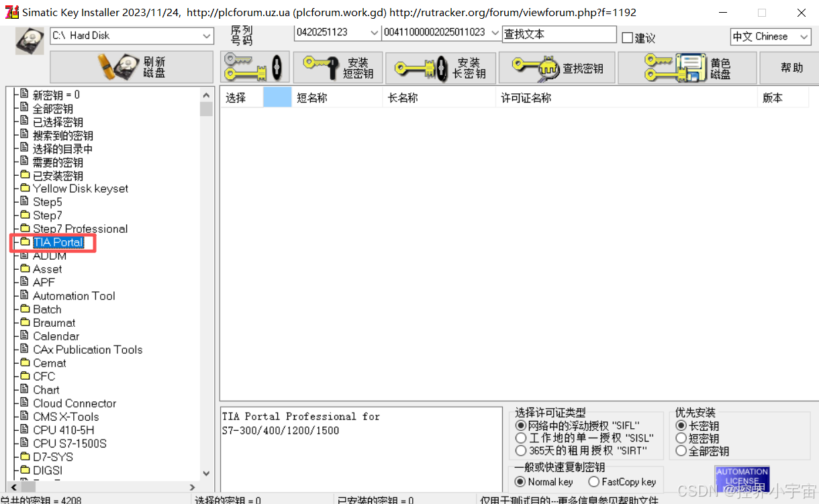Select 长密钥 install priority option
The height and width of the screenshot is (504, 819).
pyautogui.click(x=681, y=425)
